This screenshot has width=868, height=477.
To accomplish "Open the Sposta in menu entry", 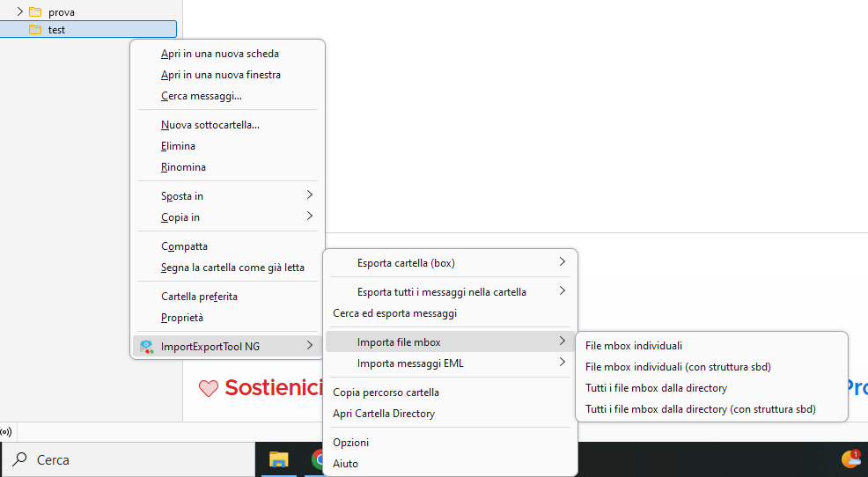I will 227,196.
